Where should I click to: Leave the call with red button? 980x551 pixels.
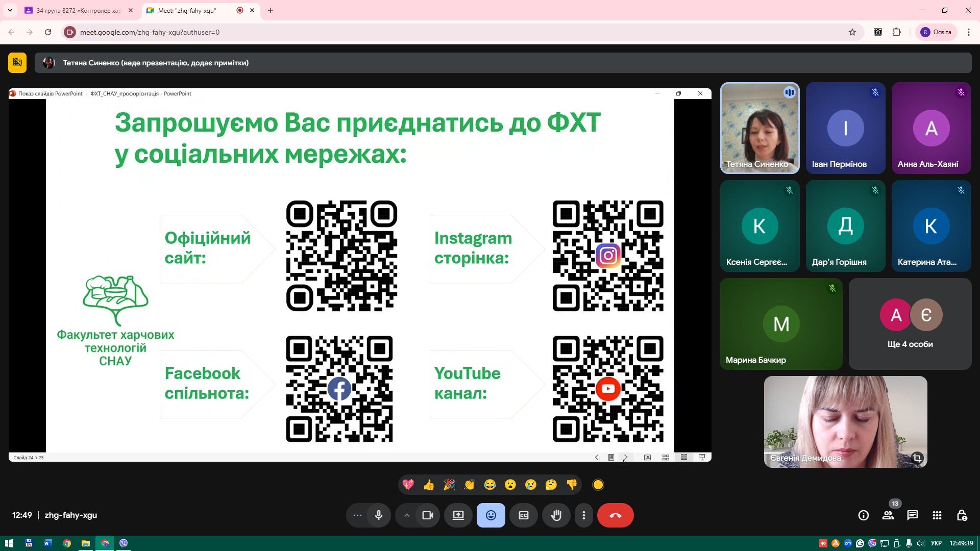click(615, 515)
